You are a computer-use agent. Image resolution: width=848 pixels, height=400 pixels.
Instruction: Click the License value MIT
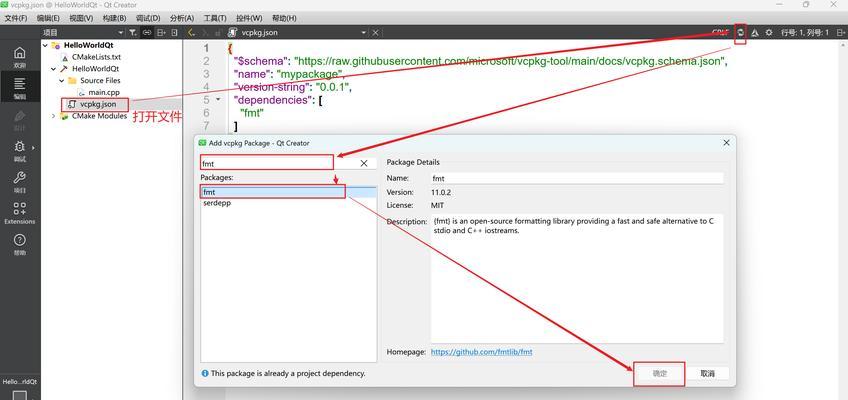(437, 205)
